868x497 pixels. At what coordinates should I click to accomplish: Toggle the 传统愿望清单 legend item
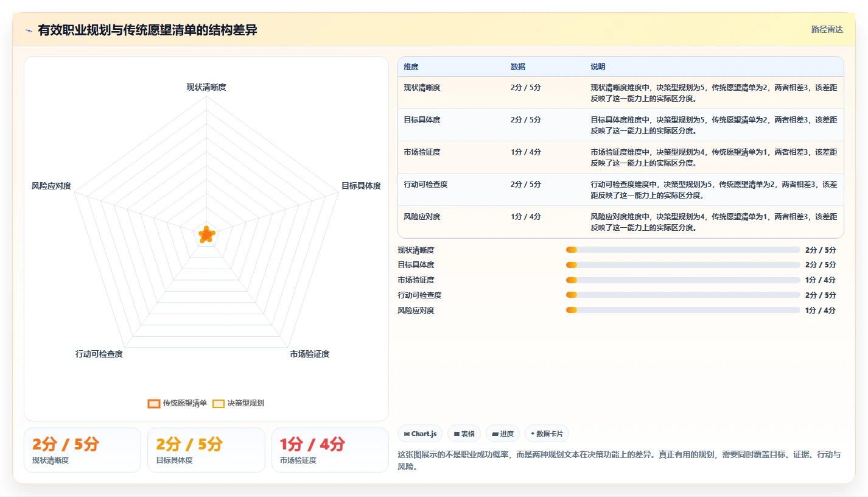(x=177, y=403)
